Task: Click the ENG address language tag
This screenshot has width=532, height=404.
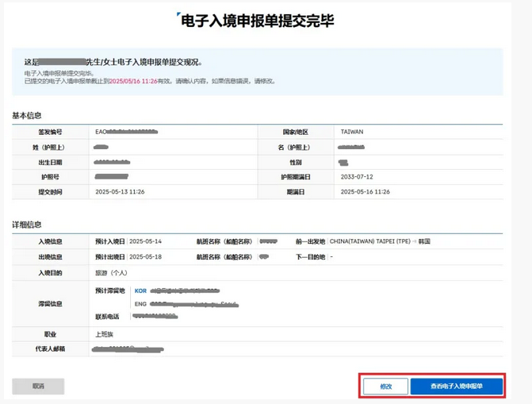Action: tap(140, 304)
